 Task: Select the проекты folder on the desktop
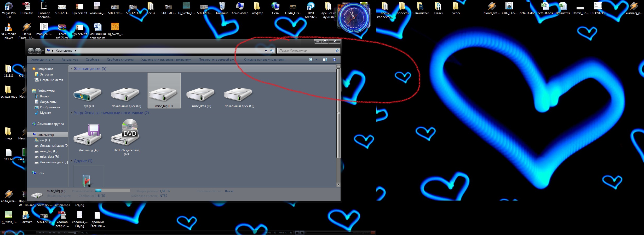pos(403,9)
